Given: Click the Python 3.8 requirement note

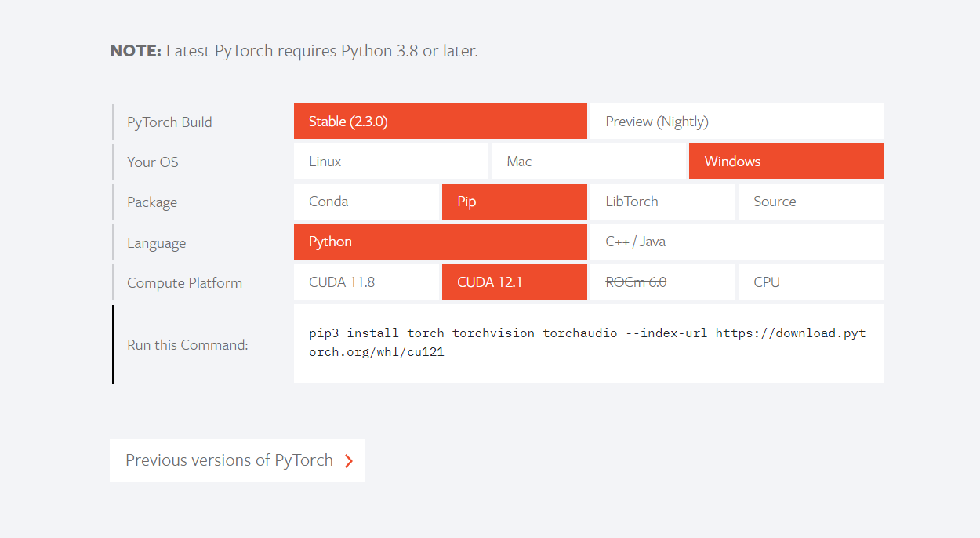Looking at the screenshot, I should (x=294, y=51).
